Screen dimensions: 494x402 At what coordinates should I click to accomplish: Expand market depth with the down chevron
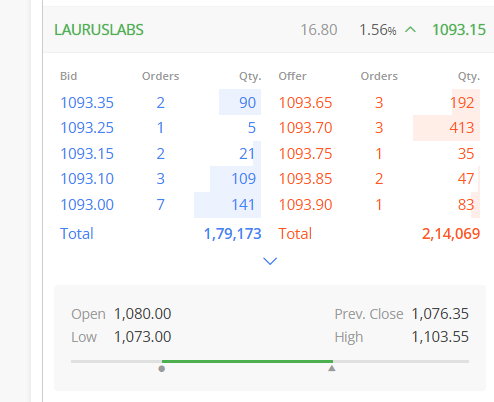[270, 261]
